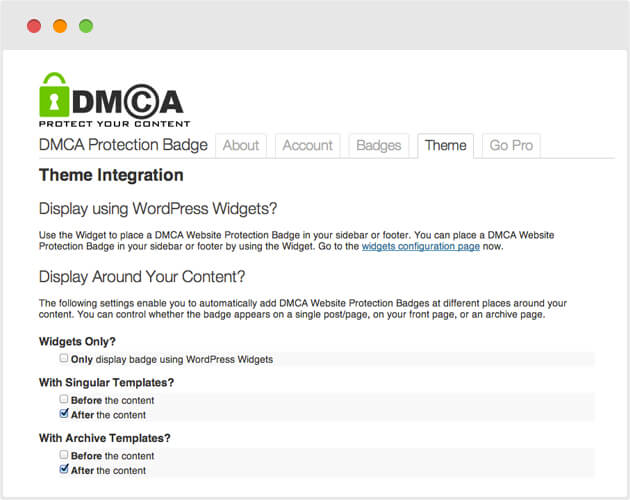Image resolution: width=630 pixels, height=500 pixels.
Task: Open the Go Pro tab
Action: (x=511, y=145)
